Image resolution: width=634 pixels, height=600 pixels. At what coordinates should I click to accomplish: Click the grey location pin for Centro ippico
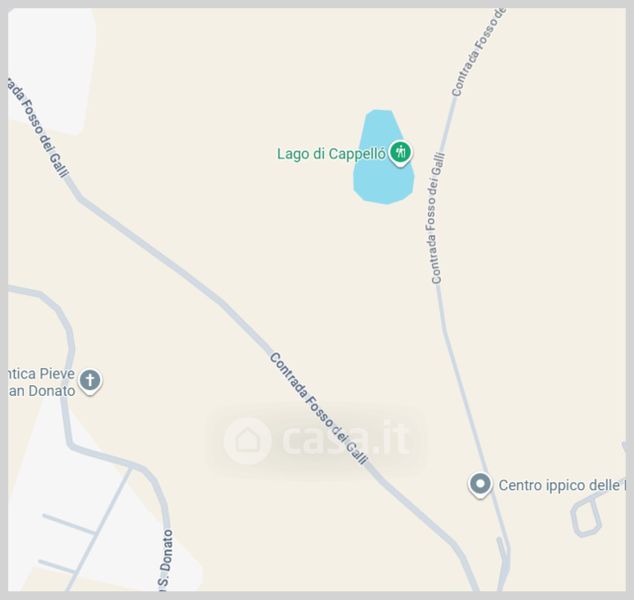point(480,484)
